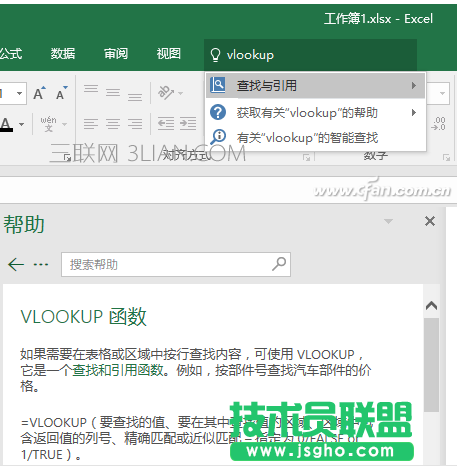The height and width of the screenshot is (467, 457).
Task: Click the search magnifier in help box
Action: [x=279, y=264]
